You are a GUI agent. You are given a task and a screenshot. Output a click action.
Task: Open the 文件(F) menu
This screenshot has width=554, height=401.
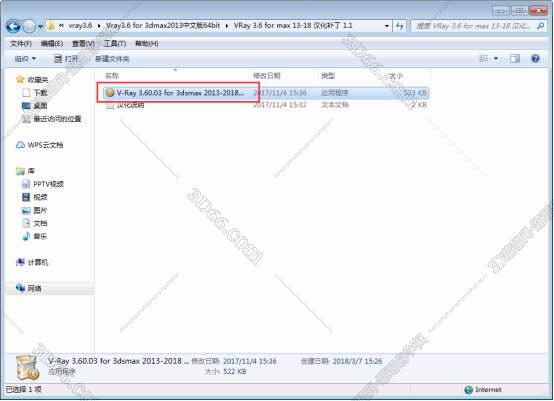(21, 43)
